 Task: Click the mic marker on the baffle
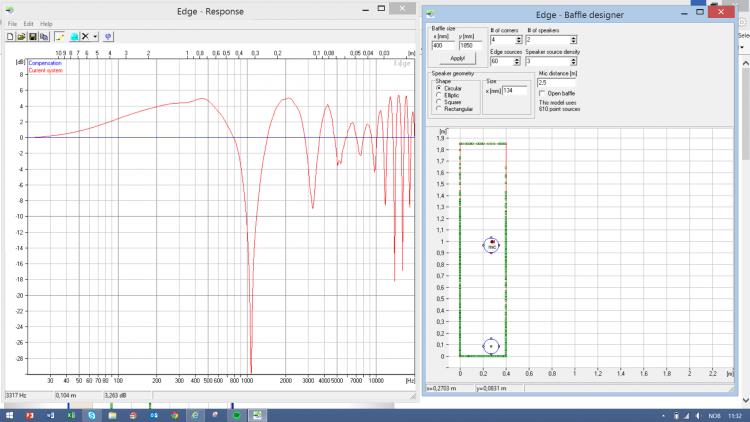tap(491, 244)
